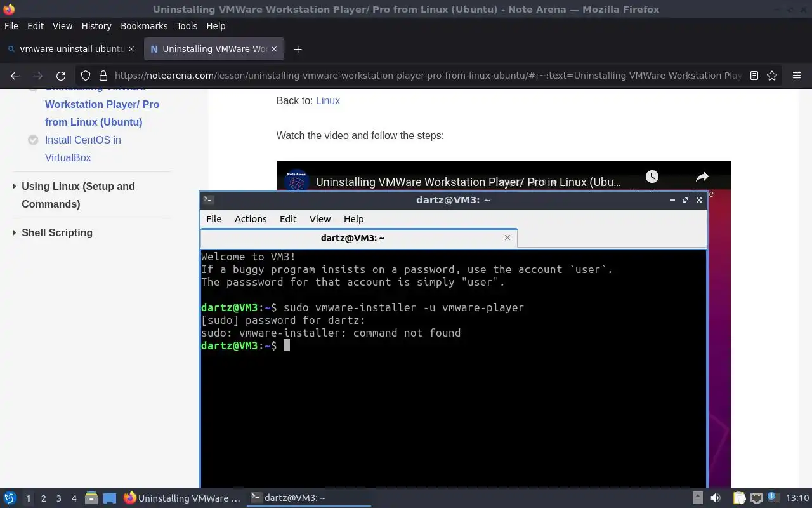
Task: Open the terminal Actions menu
Action: click(251, 218)
